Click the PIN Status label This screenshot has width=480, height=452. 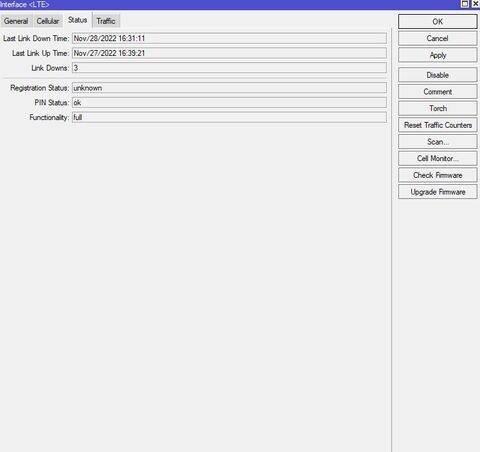52,103
